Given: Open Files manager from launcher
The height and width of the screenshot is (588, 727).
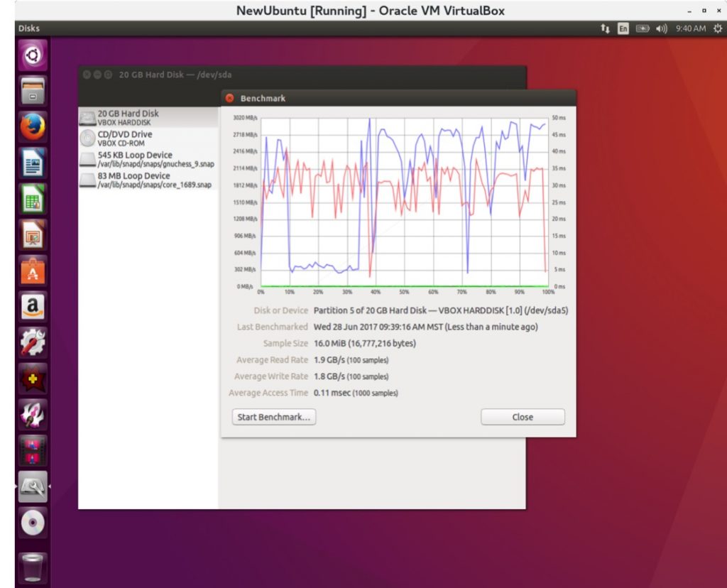Looking at the screenshot, I should pos(33,91).
